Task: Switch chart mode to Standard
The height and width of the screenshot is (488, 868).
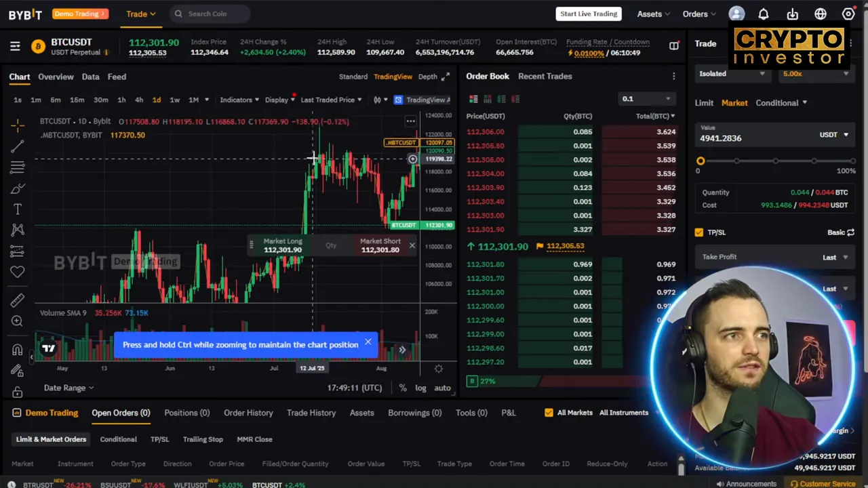Action: coord(353,77)
